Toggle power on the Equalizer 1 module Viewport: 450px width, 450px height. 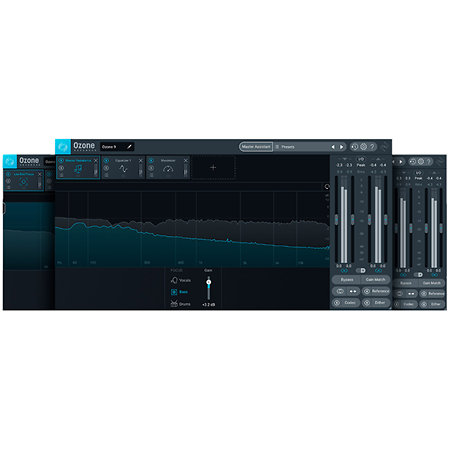click(x=106, y=161)
